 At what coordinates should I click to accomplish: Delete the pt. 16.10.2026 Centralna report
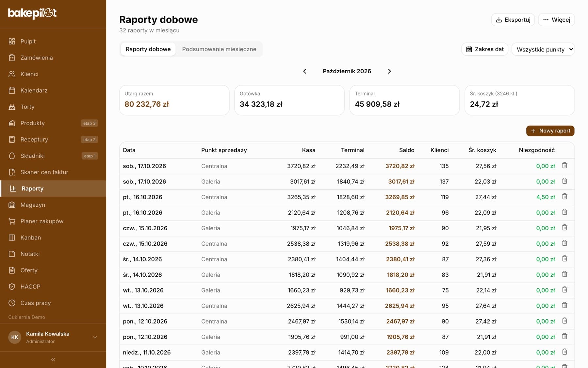point(564,197)
